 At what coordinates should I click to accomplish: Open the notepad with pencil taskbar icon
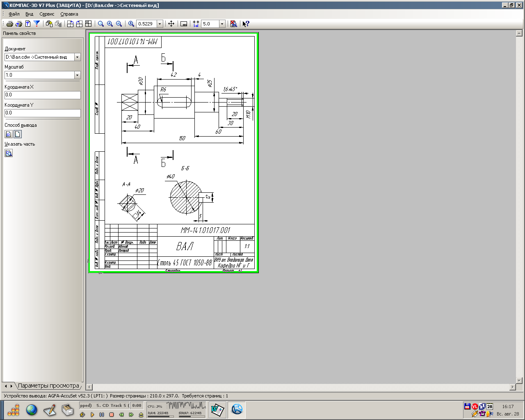pyautogui.click(x=50, y=410)
